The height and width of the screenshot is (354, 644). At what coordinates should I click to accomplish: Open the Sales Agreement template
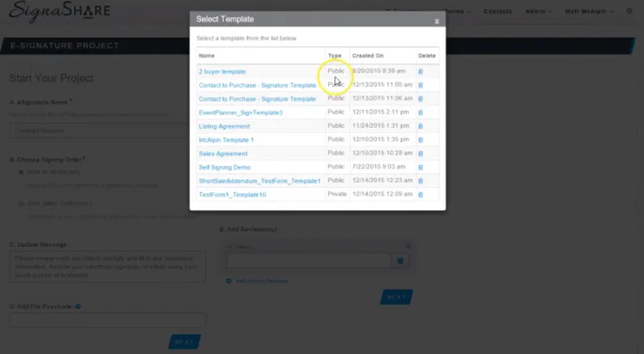223,154
